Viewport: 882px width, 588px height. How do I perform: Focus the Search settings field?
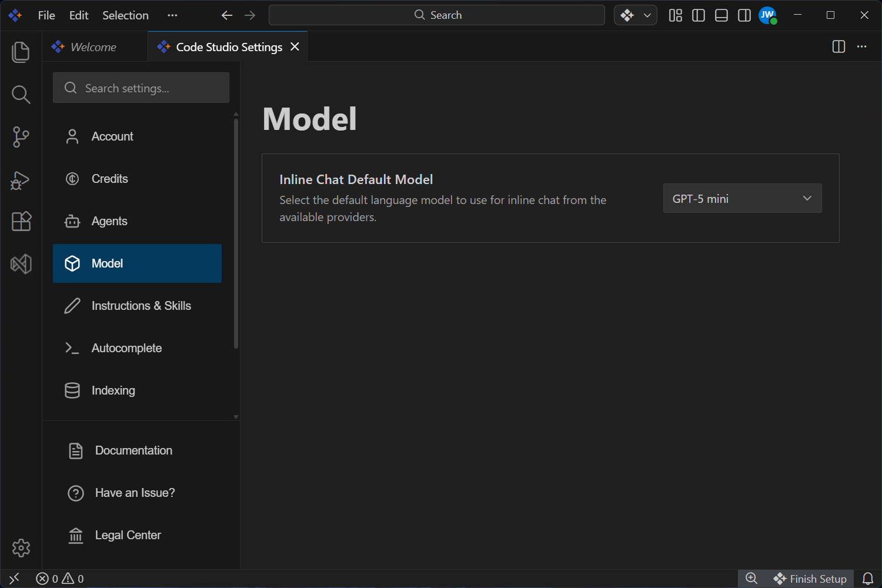coord(141,88)
